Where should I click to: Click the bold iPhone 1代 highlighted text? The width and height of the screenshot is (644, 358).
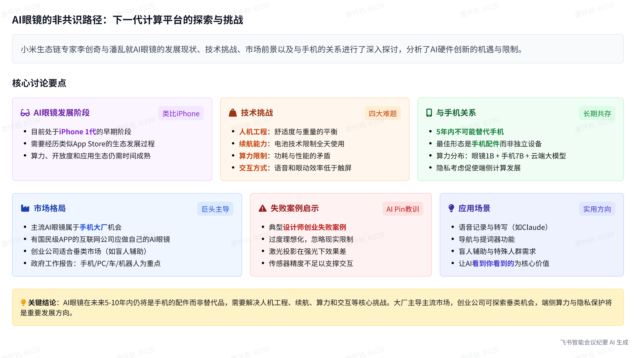coord(77,132)
